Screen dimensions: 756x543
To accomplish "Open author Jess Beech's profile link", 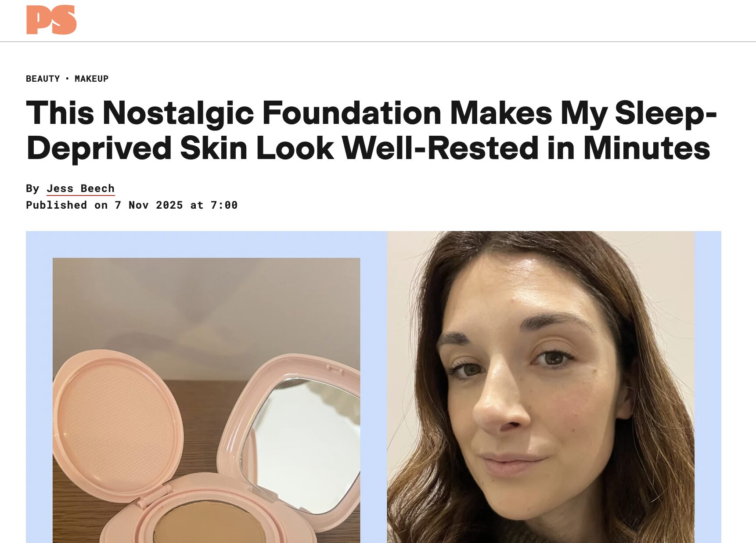I will click(x=80, y=188).
